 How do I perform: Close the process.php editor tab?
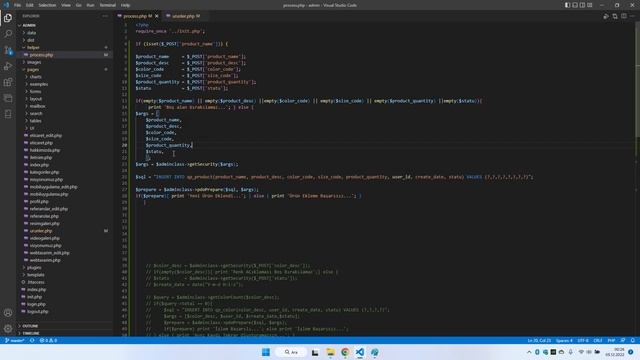pyautogui.click(x=157, y=16)
